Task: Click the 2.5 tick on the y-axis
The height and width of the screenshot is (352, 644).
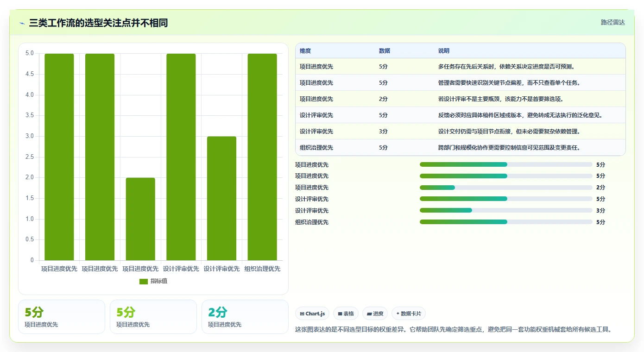Action: pyautogui.click(x=30, y=157)
